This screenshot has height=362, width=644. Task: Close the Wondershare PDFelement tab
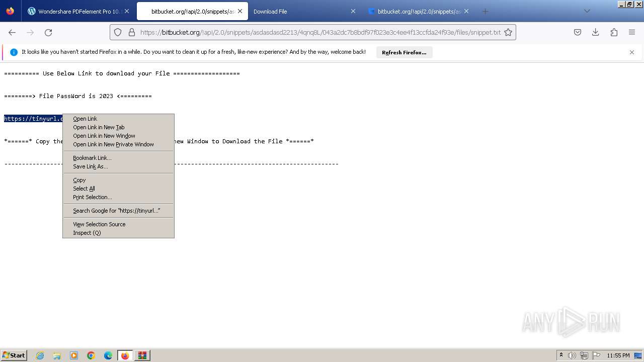click(x=126, y=11)
